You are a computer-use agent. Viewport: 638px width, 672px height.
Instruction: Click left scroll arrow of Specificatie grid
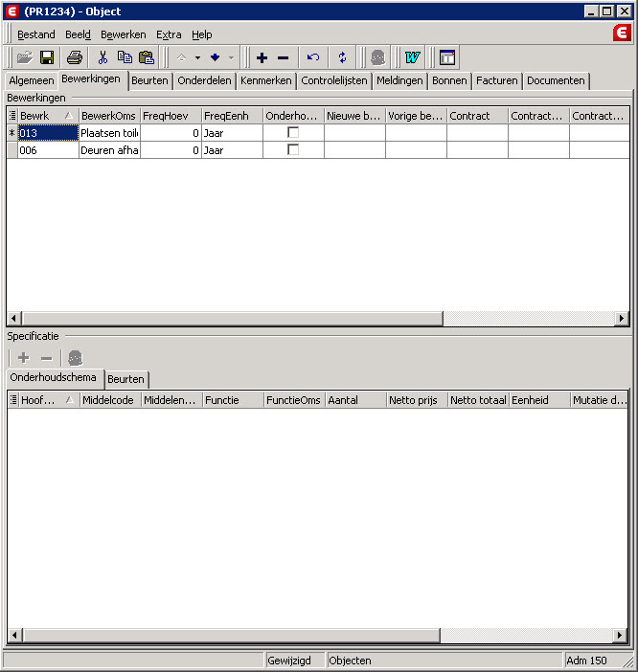14,636
